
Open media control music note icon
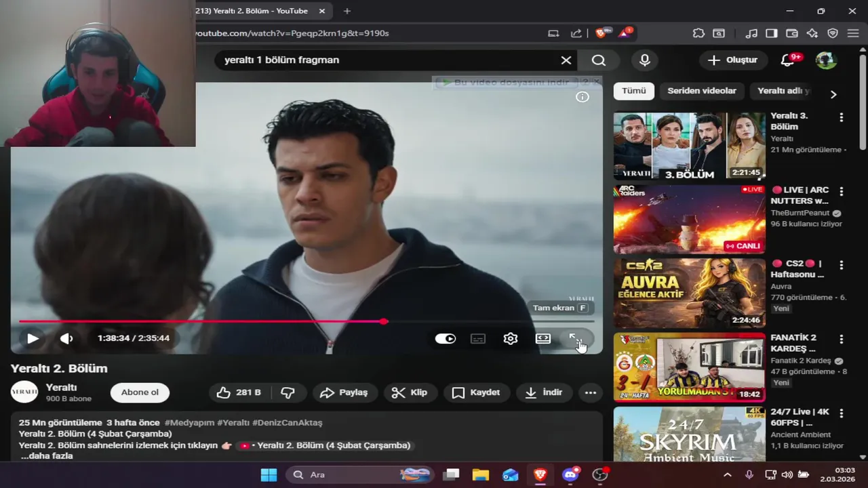coord(751,33)
